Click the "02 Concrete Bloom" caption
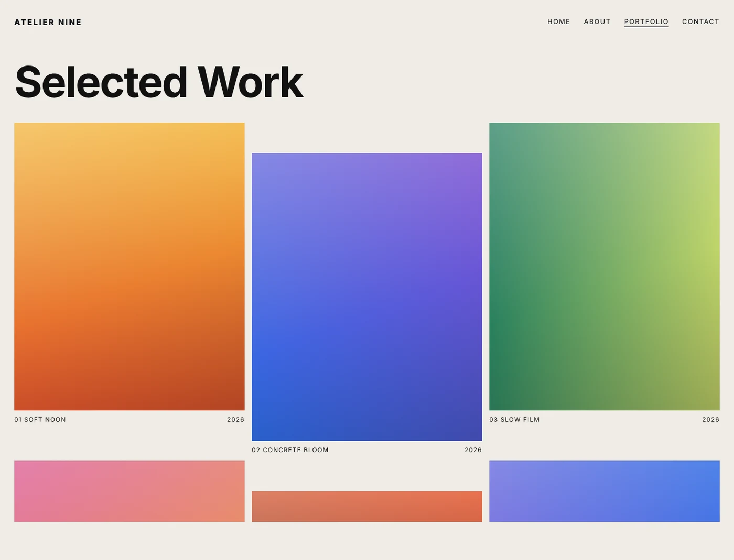The height and width of the screenshot is (560, 734). point(290,450)
